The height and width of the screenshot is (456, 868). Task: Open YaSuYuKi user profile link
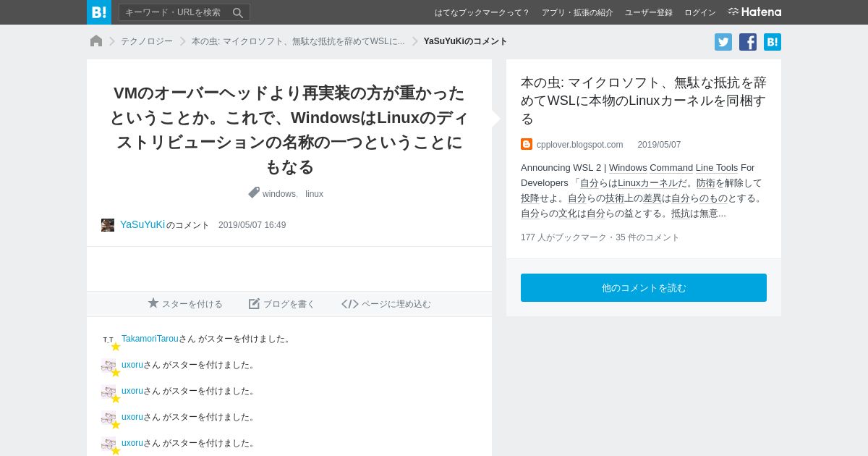pos(142,224)
